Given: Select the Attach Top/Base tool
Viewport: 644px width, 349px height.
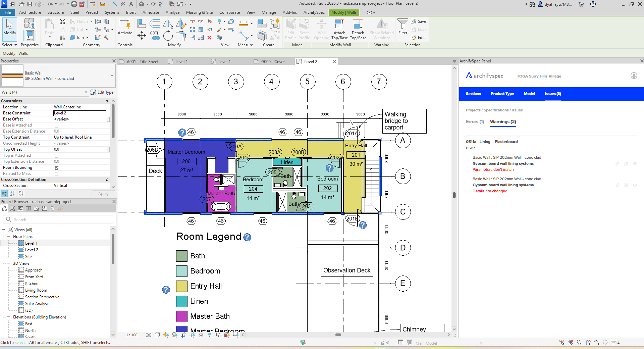Looking at the screenshot, I should pyautogui.click(x=339, y=30).
